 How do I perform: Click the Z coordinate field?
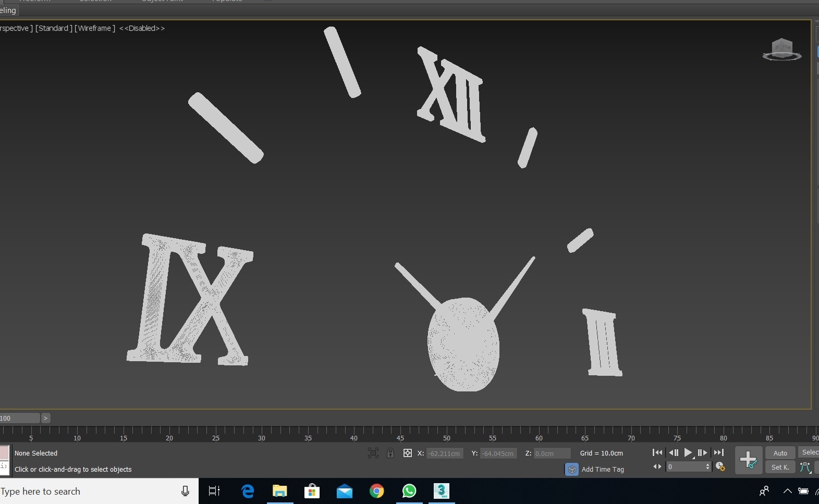tap(552, 453)
